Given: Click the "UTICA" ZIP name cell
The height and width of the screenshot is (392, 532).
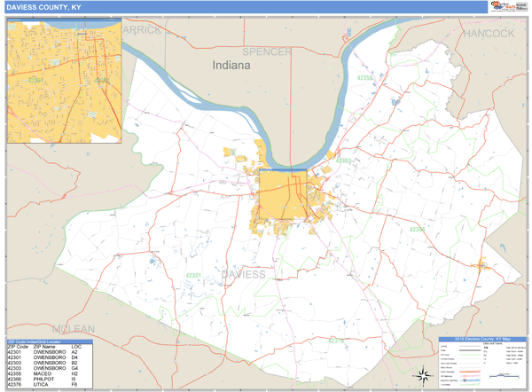Looking at the screenshot, I should [x=41, y=385].
